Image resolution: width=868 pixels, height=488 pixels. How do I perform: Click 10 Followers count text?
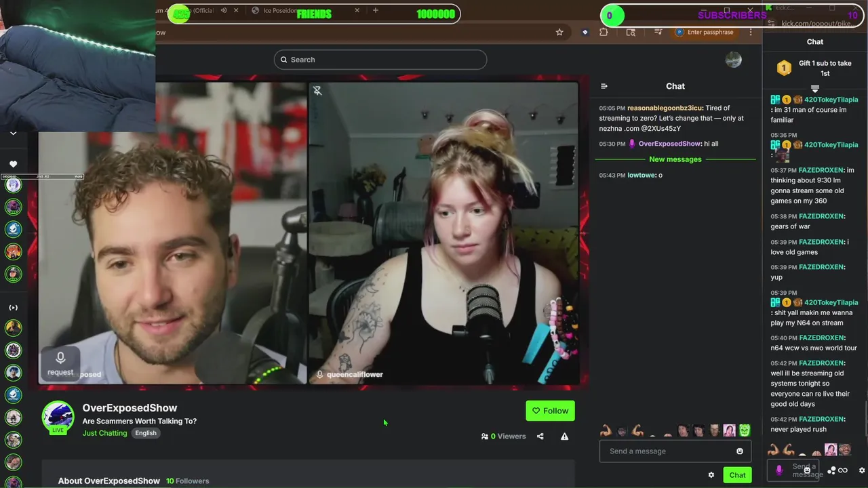click(x=188, y=481)
